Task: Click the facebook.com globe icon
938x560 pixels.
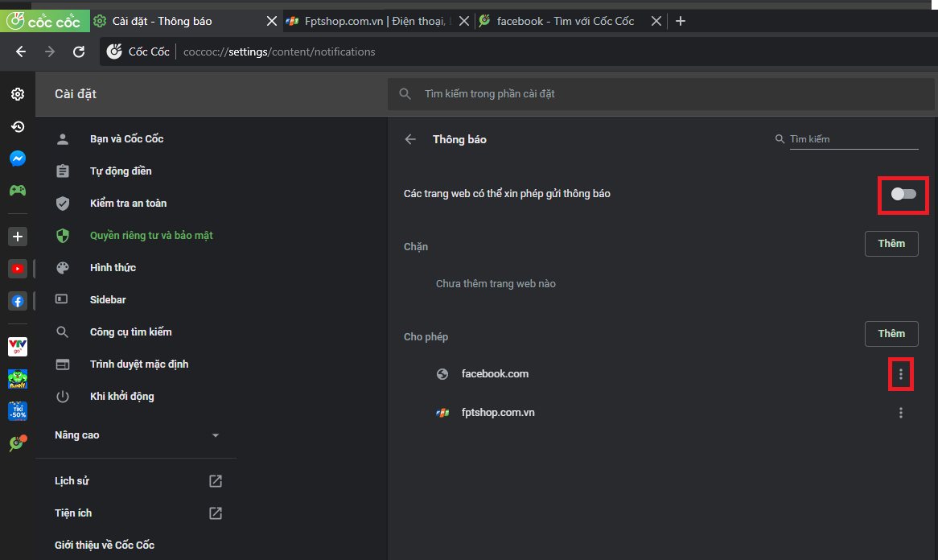Action: (442, 374)
